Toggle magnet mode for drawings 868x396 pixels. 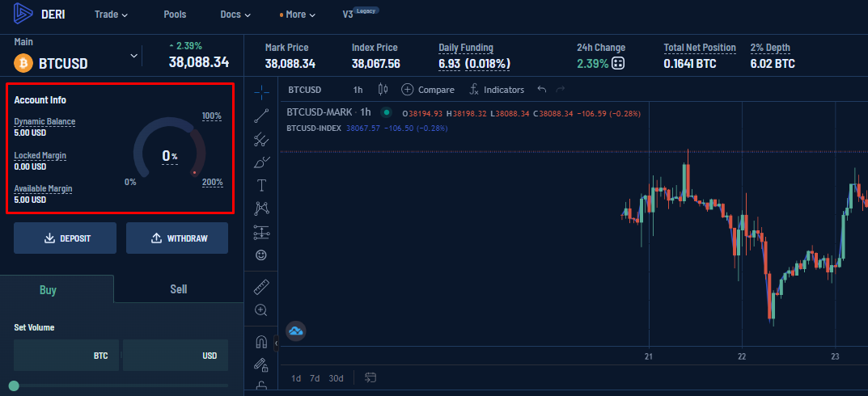[261, 342]
